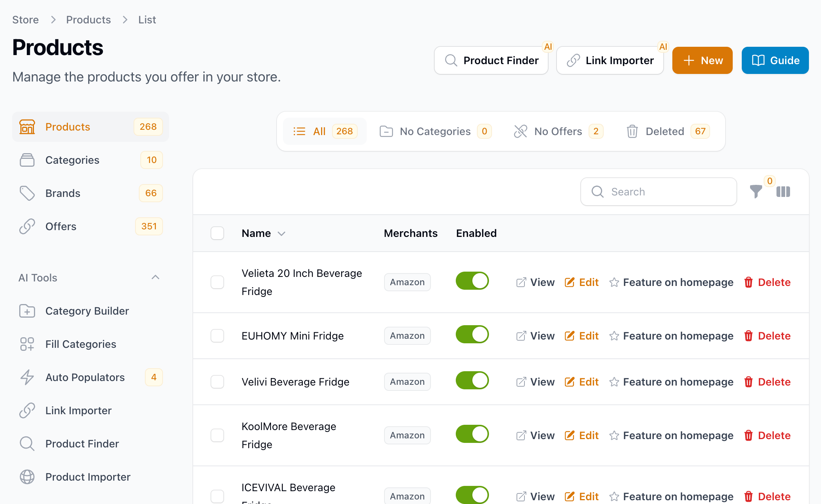The width and height of the screenshot is (821, 504).
Task: Select all products with header checkbox
Action: click(x=217, y=233)
